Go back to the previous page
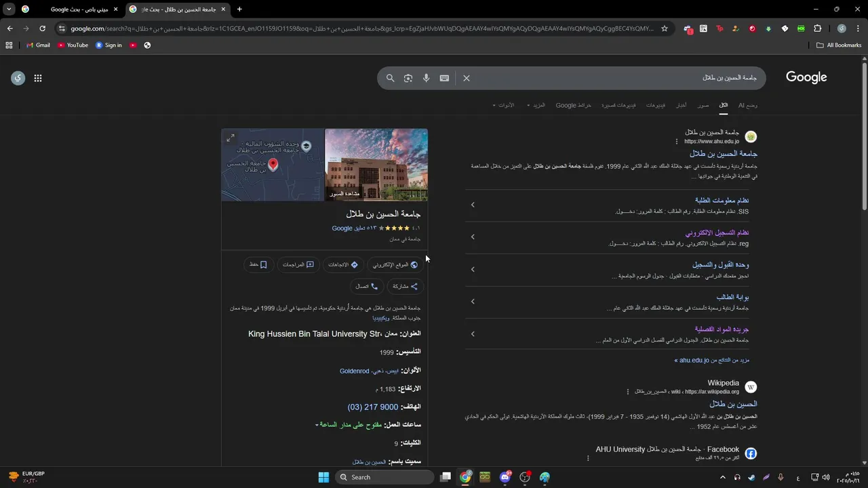The height and width of the screenshot is (488, 868). coord(9,28)
